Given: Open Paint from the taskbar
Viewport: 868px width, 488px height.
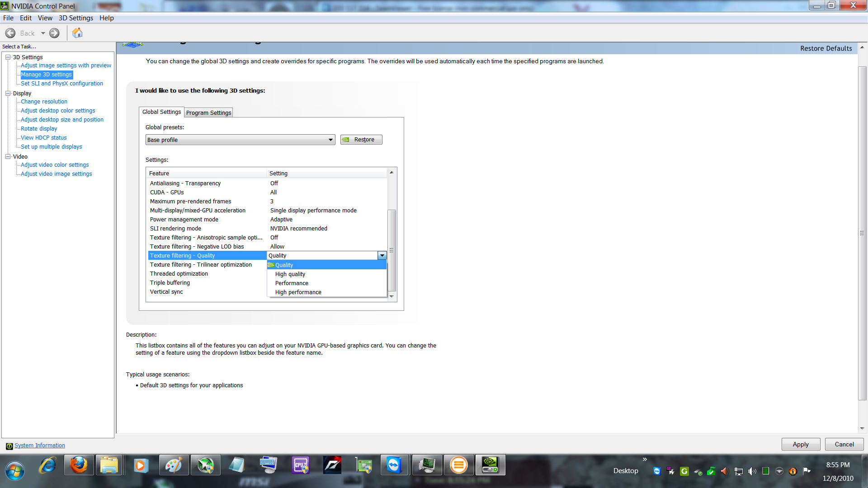Looking at the screenshot, I should (x=174, y=465).
